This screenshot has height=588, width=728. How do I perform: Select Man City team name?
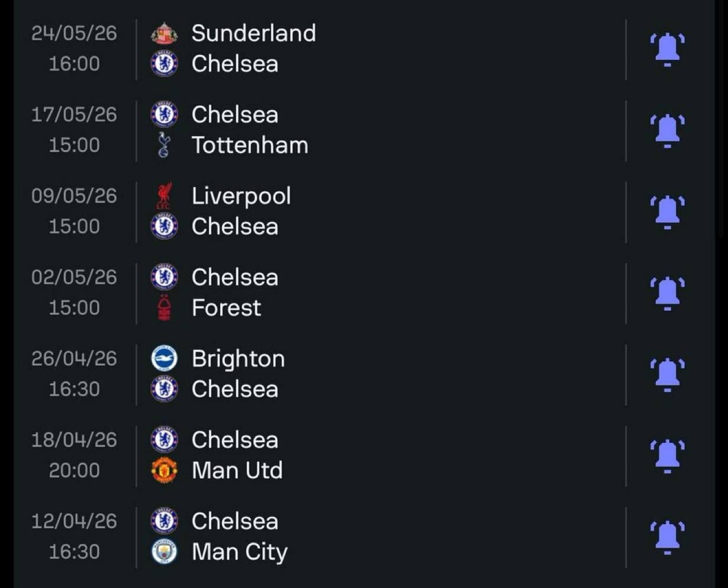click(x=240, y=552)
